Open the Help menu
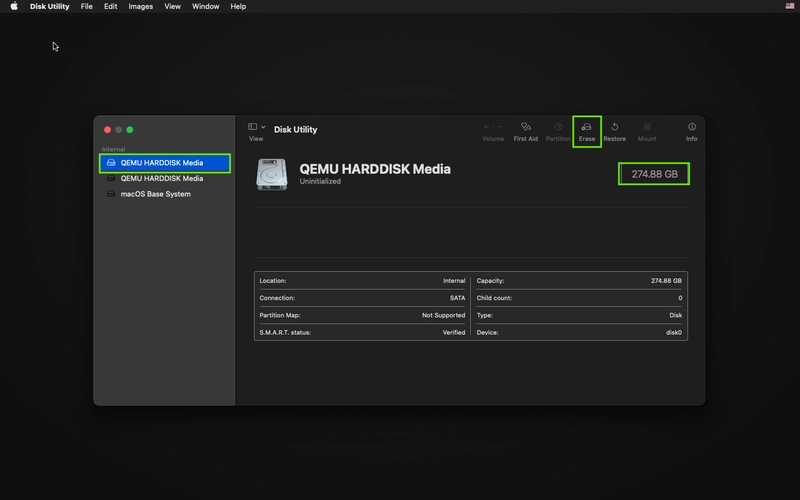This screenshot has height=500, width=800. pyautogui.click(x=238, y=6)
